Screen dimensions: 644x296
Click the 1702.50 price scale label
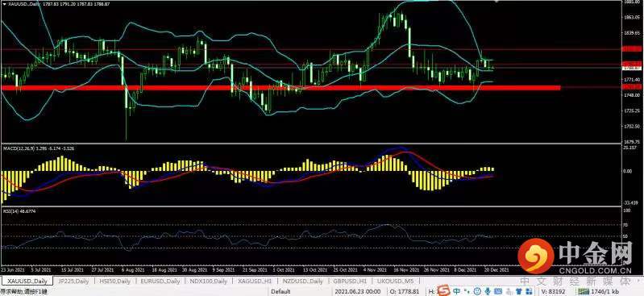[633, 126]
